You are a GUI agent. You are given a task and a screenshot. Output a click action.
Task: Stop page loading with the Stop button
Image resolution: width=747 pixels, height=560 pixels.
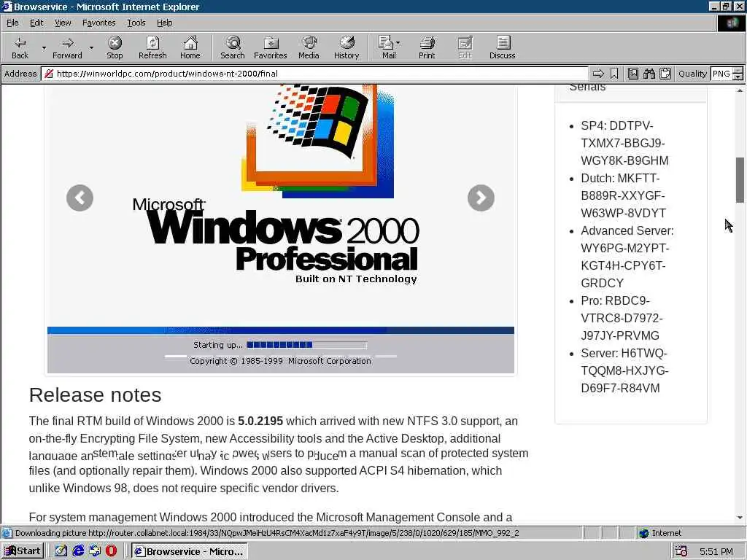click(x=115, y=47)
